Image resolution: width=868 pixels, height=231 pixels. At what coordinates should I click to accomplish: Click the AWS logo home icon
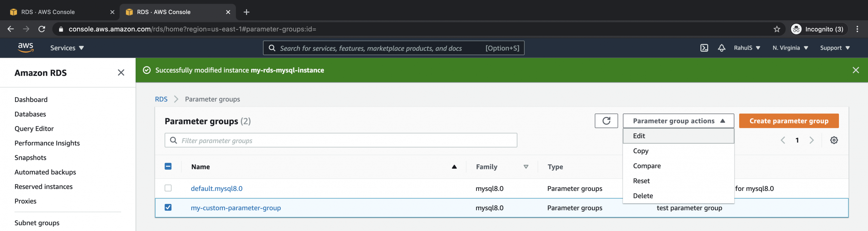click(x=26, y=48)
